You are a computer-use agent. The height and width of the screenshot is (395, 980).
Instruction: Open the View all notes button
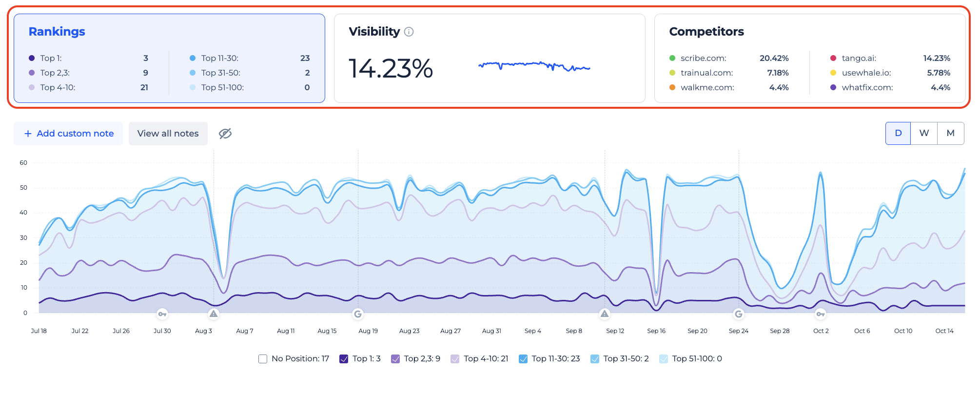click(x=168, y=134)
